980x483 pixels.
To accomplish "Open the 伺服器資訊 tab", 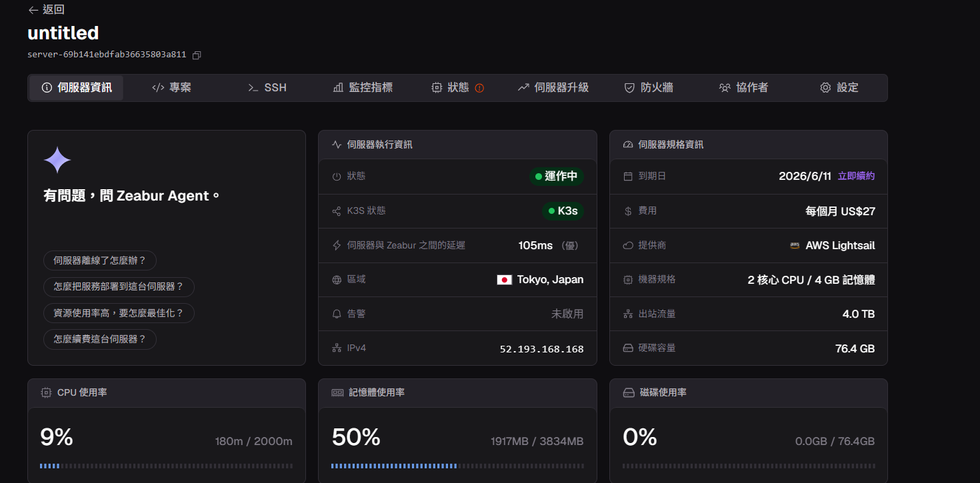I will pyautogui.click(x=77, y=88).
